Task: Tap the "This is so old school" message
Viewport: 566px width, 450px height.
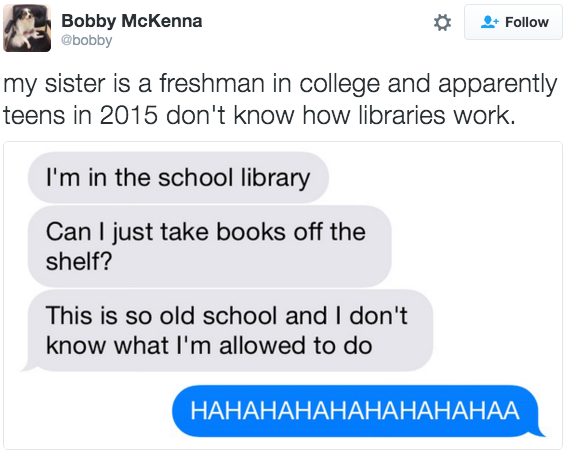Action: [230, 331]
